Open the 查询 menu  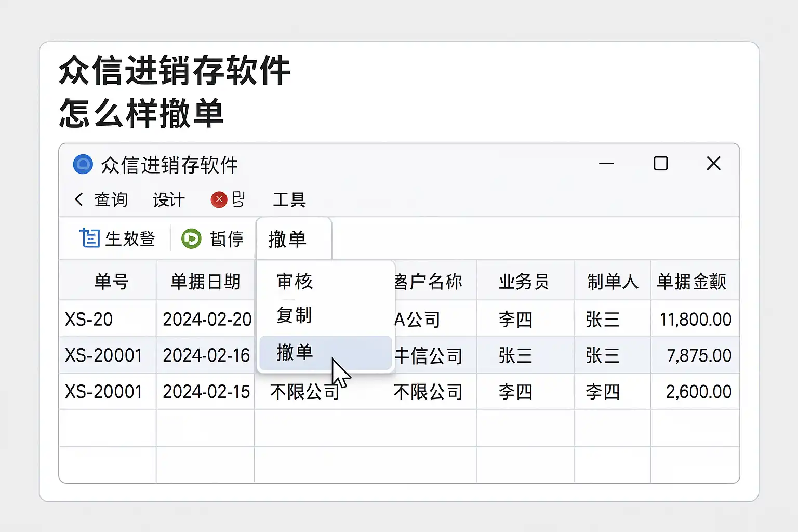tap(111, 199)
